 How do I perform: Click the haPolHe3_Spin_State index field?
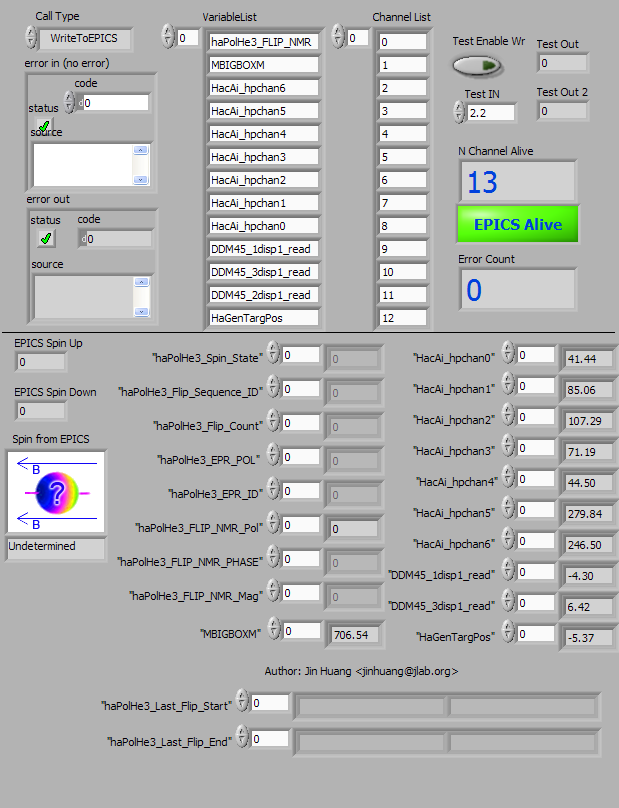point(301,355)
